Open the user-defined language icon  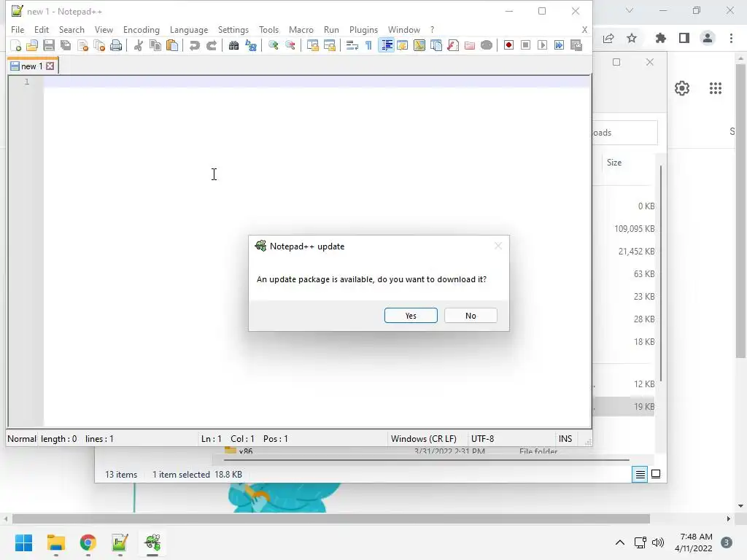[403, 45]
